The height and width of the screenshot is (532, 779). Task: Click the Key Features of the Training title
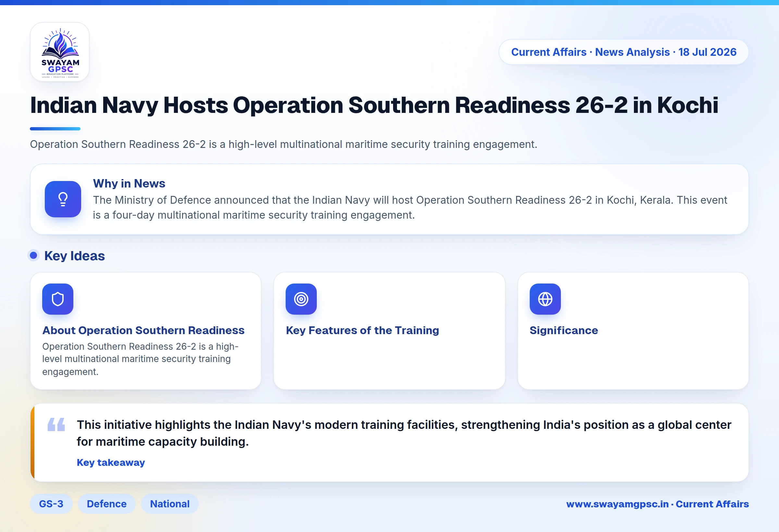tap(362, 330)
